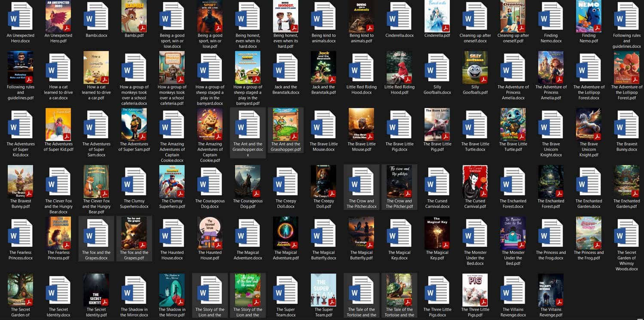The height and width of the screenshot is (320, 644).
Task: Select The Three Little Pigs.pdf thumbnail
Action: tap(475, 290)
